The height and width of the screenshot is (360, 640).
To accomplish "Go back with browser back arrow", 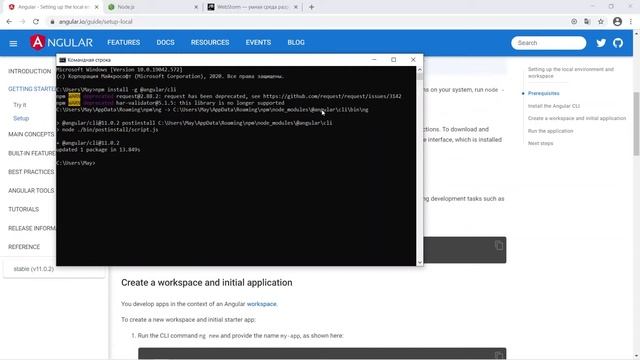I will point(9,22).
